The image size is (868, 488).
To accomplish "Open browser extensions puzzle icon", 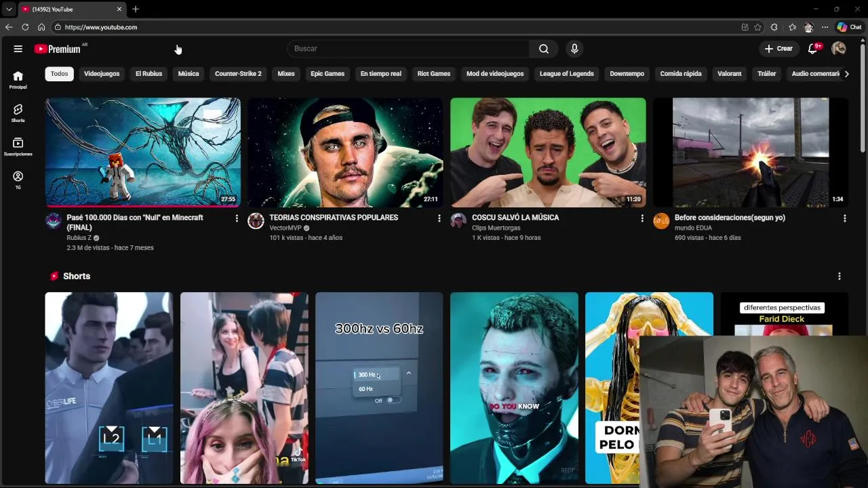I will [x=774, y=27].
